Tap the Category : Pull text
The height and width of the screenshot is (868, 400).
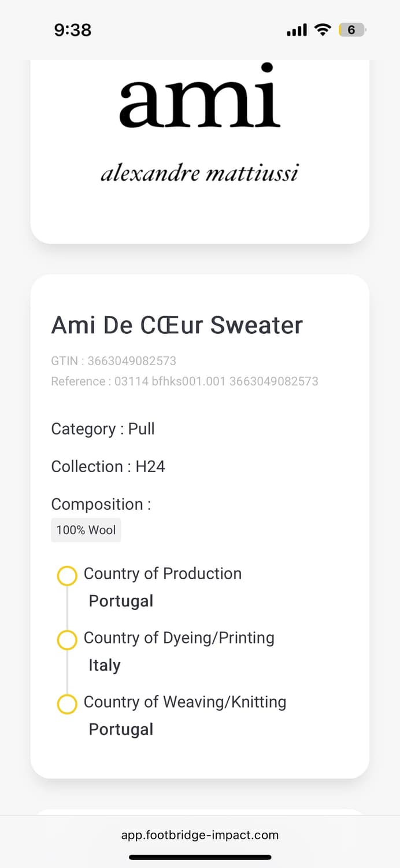click(103, 429)
